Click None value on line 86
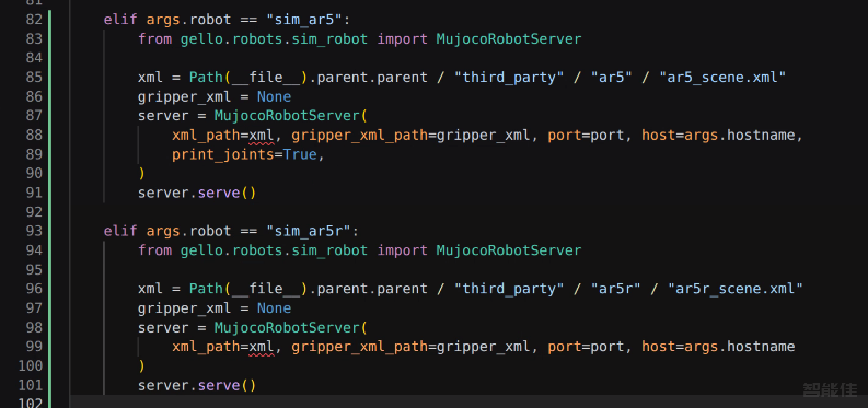The height and width of the screenshot is (408, 868). 274,97
